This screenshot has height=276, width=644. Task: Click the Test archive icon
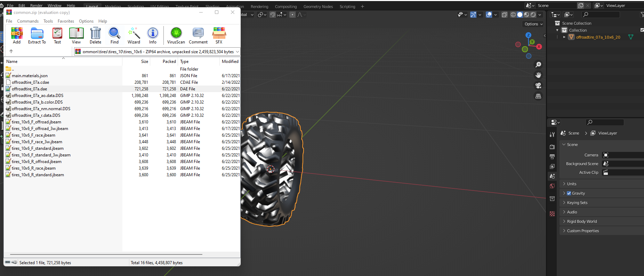[x=57, y=35]
